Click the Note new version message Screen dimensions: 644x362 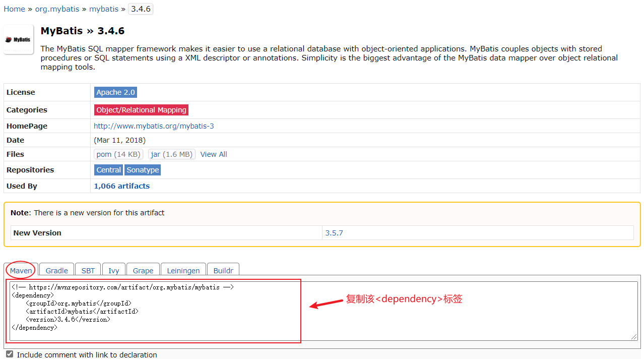[88, 213]
